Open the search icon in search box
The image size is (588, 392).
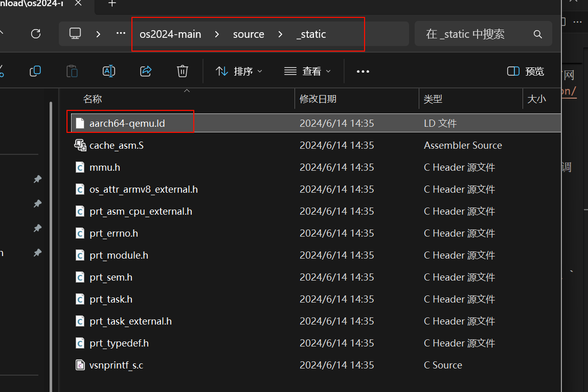pyautogui.click(x=537, y=34)
